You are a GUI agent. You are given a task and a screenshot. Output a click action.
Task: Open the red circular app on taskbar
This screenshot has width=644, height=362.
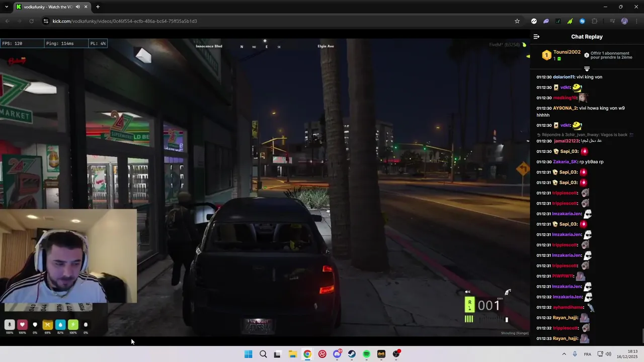pos(322,354)
